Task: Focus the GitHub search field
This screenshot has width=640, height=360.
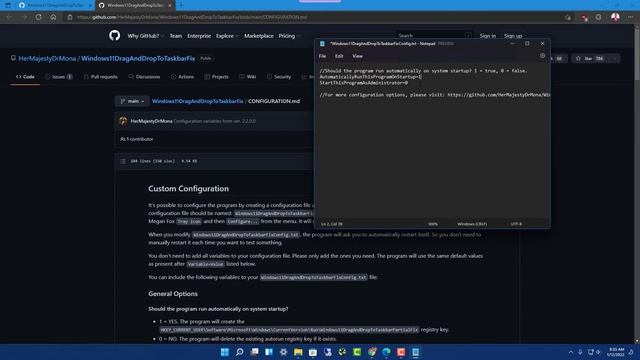Action: (434, 36)
